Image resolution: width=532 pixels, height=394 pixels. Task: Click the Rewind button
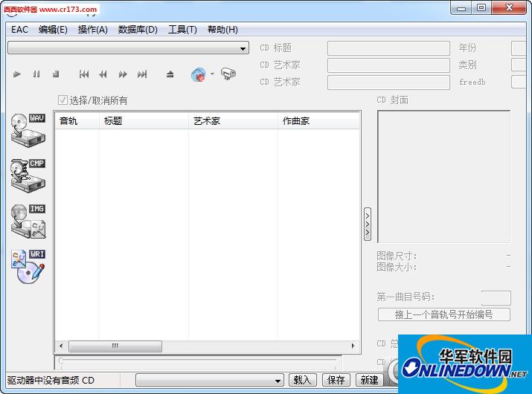click(x=103, y=74)
